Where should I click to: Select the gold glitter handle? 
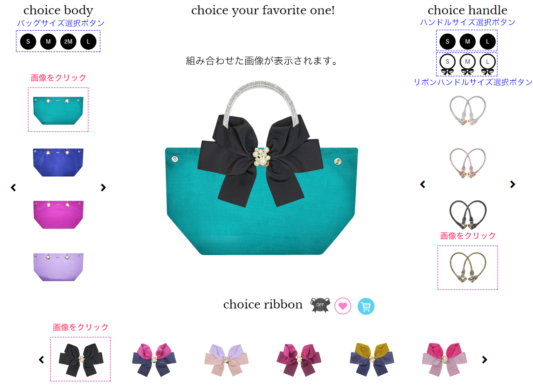[x=468, y=268]
